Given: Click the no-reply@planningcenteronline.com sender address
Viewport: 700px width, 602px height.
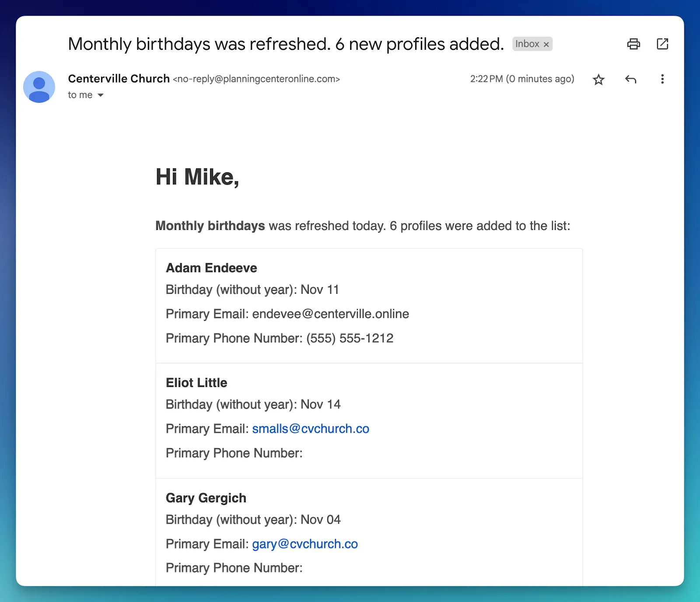Looking at the screenshot, I should [x=256, y=79].
